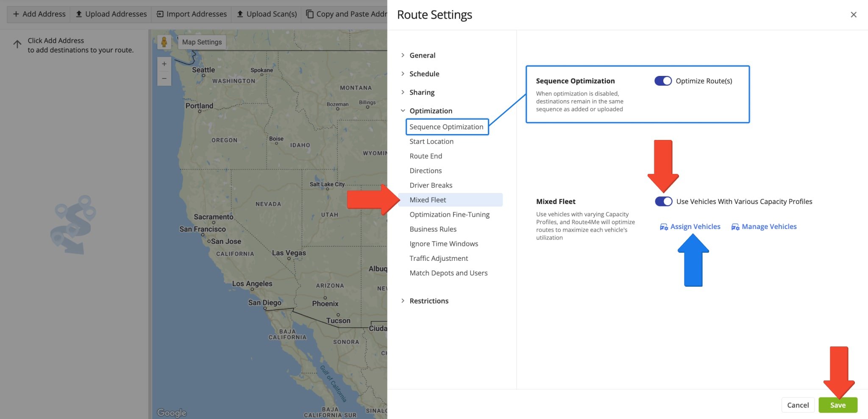Open the Directions settings
Viewport: 868px width, 419px height.
(x=426, y=170)
